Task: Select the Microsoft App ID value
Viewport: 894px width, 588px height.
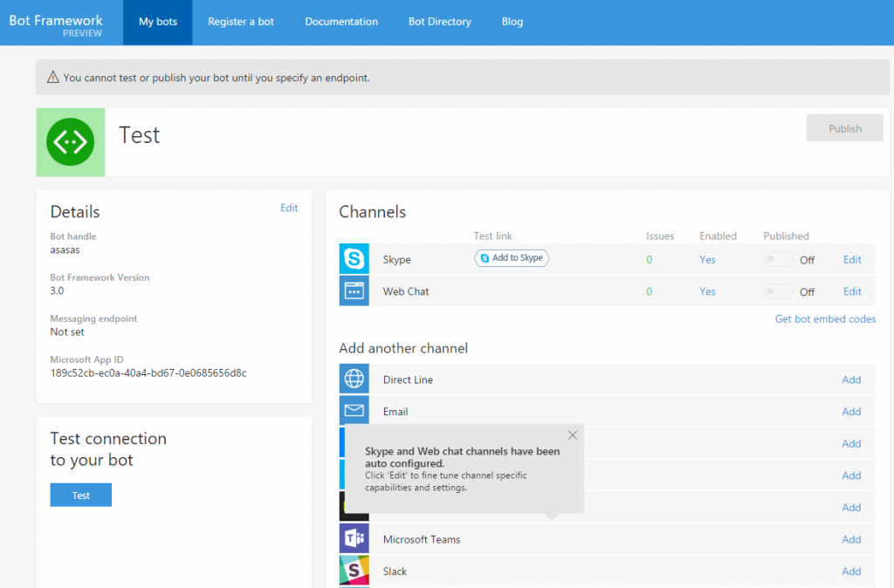Action: pos(148,373)
